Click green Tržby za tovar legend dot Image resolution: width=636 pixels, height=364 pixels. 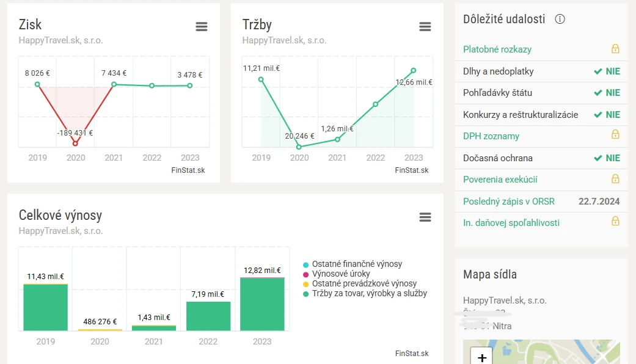306,294
